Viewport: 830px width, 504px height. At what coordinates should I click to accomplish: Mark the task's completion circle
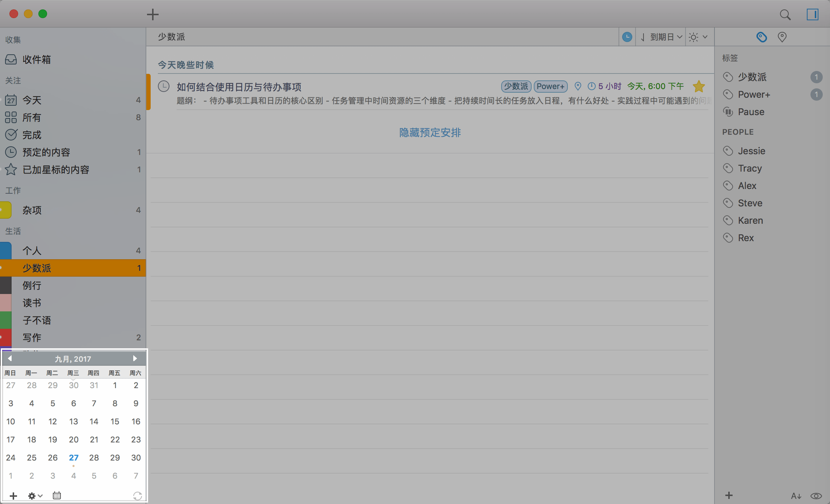164,86
